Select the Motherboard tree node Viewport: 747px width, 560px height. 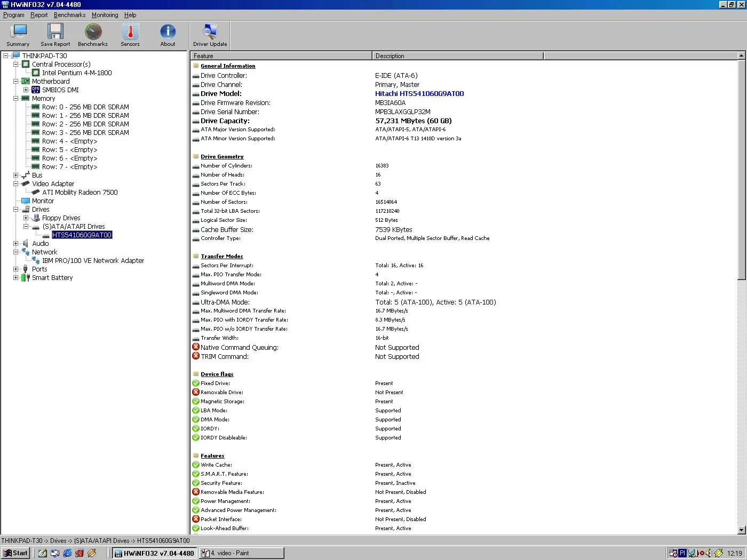(x=51, y=81)
